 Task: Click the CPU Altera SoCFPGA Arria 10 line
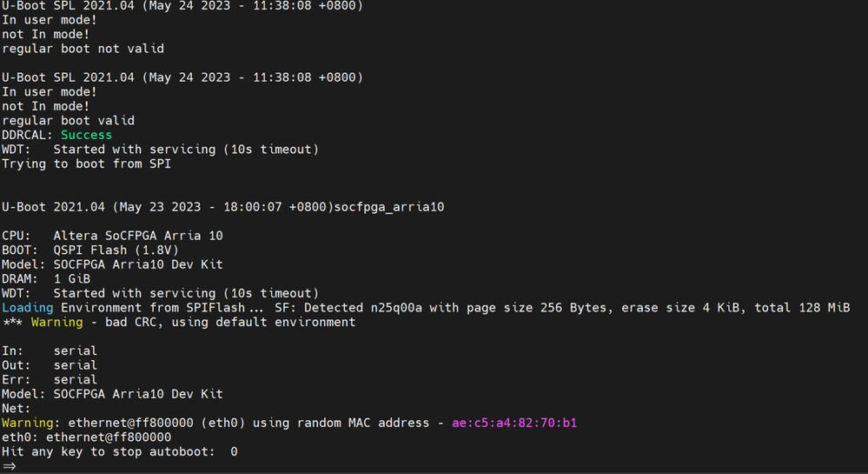[x=112, y=236]
